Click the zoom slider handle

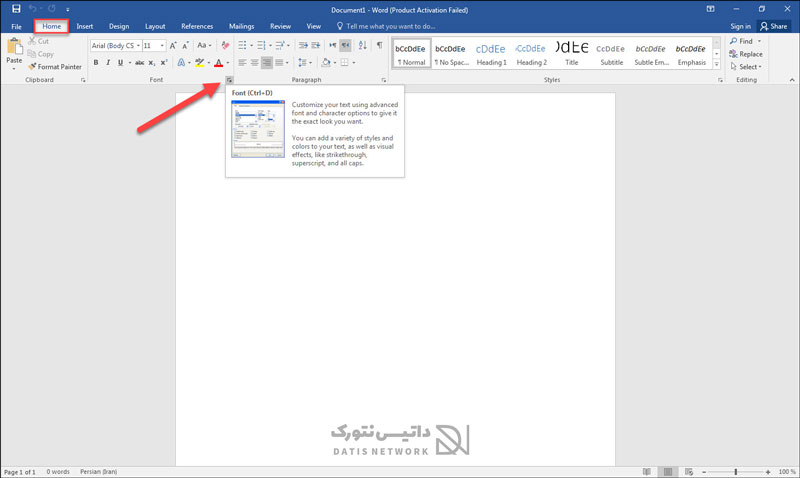point(736,472)
